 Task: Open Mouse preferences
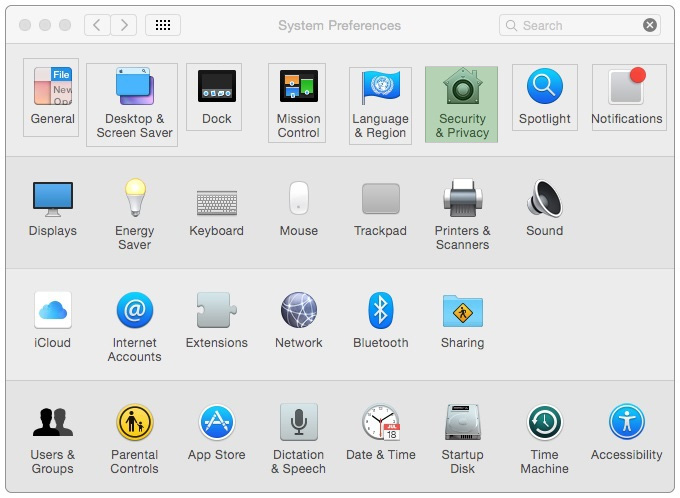tap(299, 209)
